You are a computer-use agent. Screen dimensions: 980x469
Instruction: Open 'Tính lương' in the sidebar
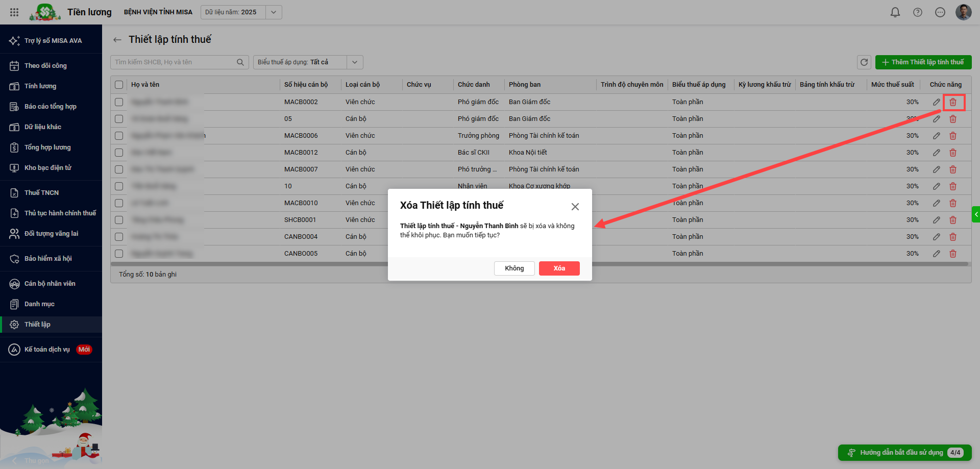[x=40, y=86]
